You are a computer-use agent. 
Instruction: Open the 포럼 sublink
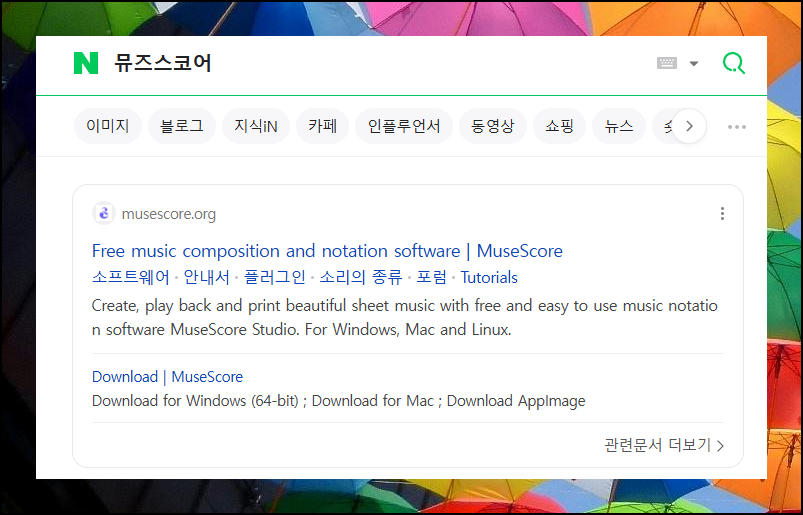pos(431,277)
